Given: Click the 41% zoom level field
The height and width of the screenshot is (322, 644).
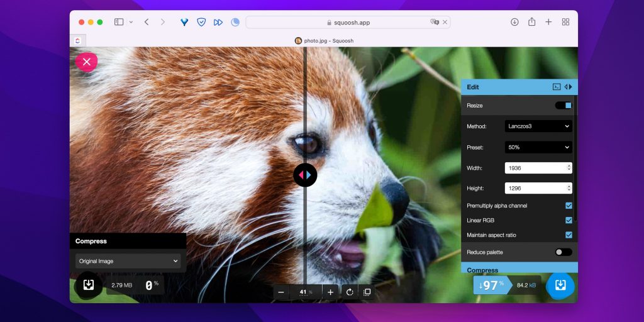Looking at the screenshot, I should point(306,292).
